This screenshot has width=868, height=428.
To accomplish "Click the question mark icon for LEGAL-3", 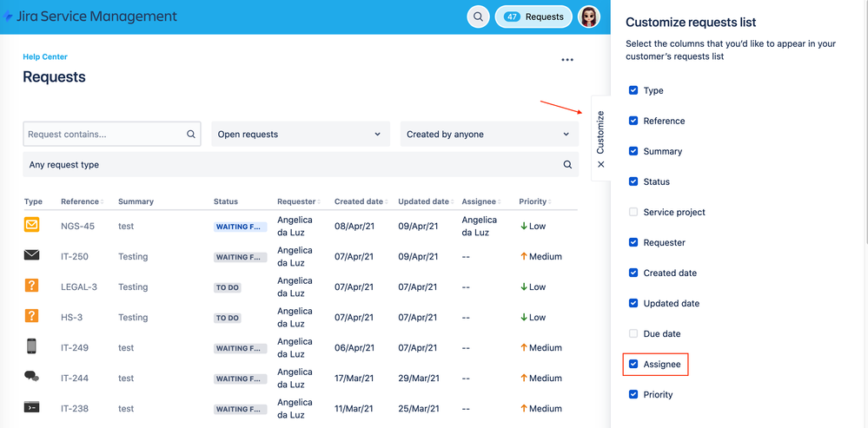I will click(31, 286).
